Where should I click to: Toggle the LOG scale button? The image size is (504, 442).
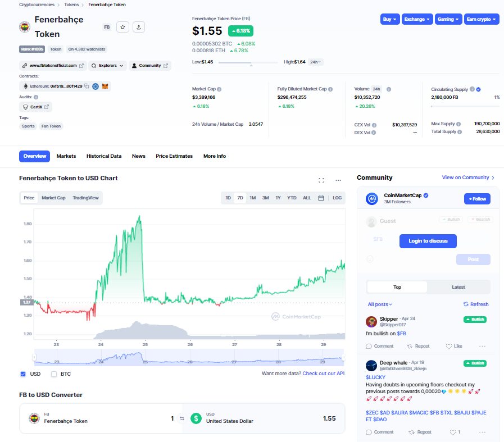(x=337, y=198)
